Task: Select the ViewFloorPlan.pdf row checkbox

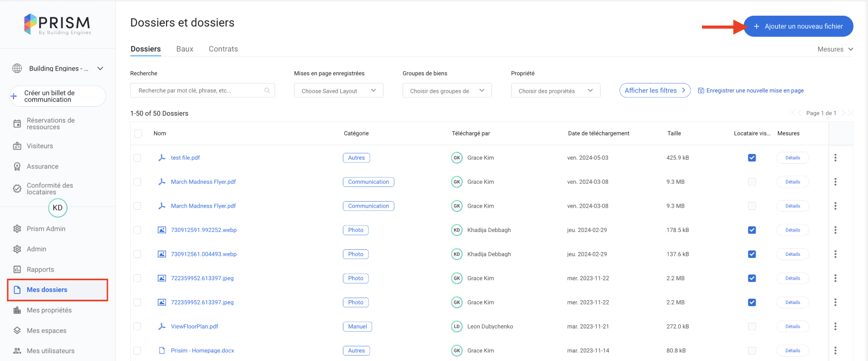Action: coord(137,326)
